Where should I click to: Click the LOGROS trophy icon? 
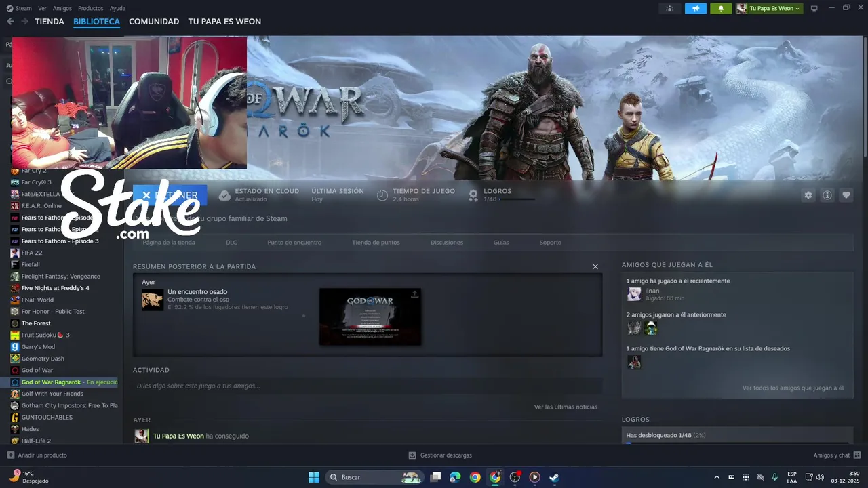[x=473, y=195]
